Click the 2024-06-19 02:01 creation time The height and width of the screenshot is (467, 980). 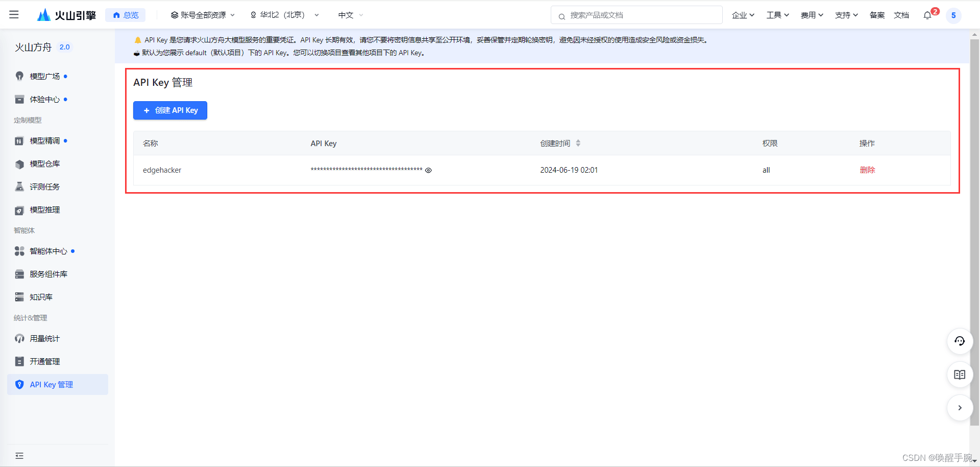click(x=569, y=170)
